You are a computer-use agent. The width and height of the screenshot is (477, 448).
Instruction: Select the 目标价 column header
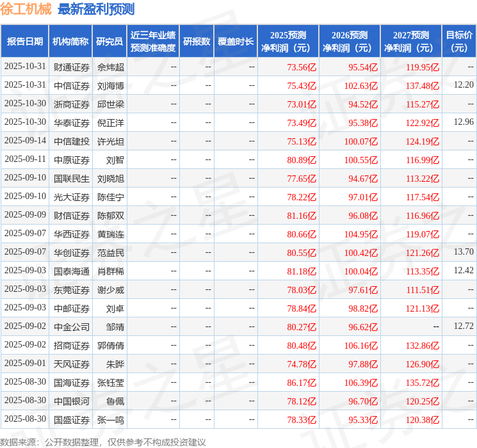[x=459, y=42]
